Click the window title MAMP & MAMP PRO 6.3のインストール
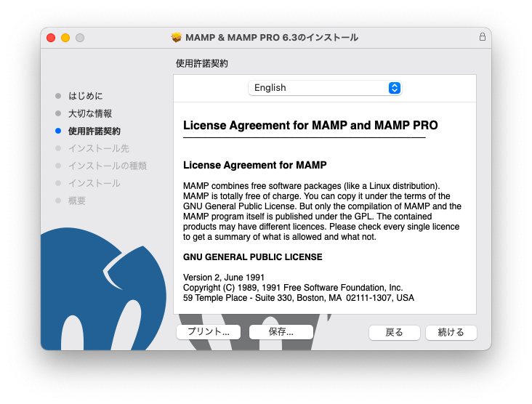Screen dimensions: 532x404 tap(272, 37)
